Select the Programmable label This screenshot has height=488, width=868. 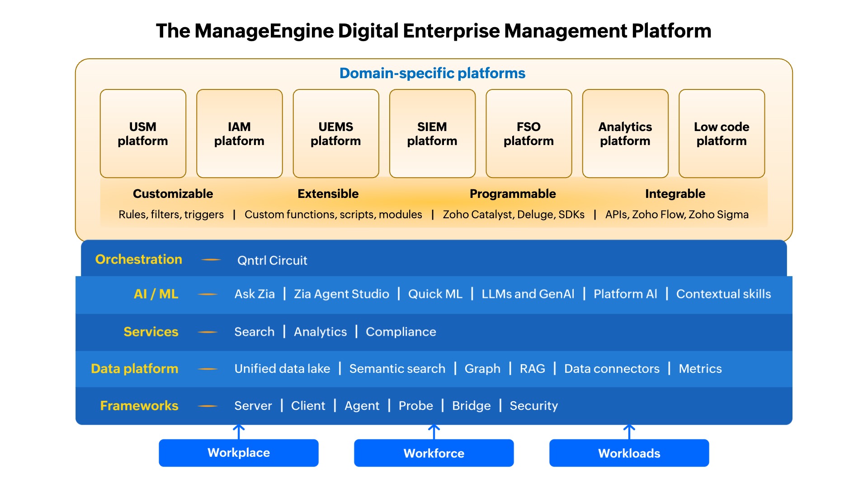pos(513,193)
